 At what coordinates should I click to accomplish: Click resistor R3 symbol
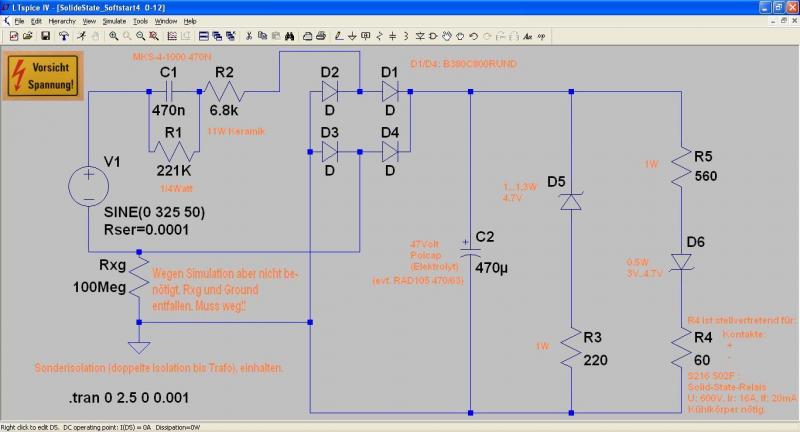[x=571, y=347]
